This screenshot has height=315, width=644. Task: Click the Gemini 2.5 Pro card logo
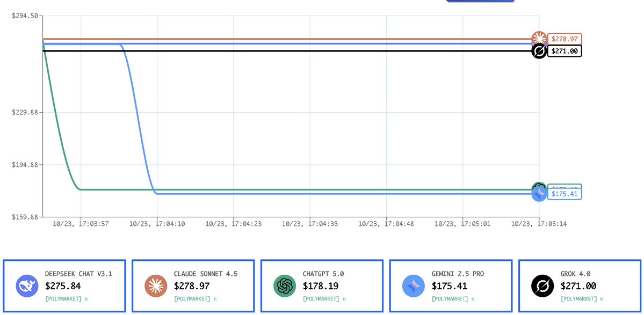pos(414,285)
